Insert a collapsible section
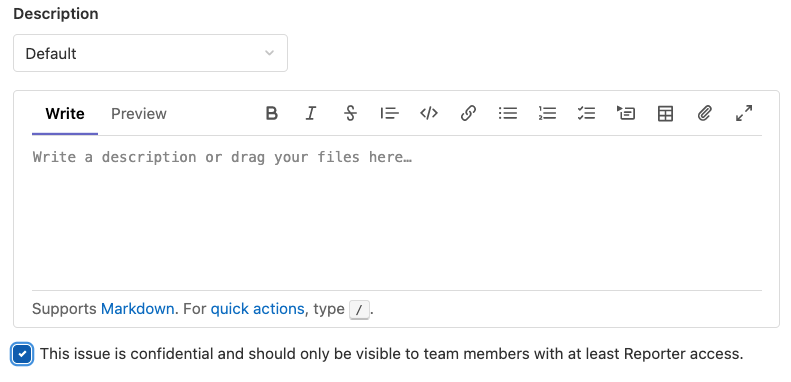This screenshot has width=791, height=382. 626,114
